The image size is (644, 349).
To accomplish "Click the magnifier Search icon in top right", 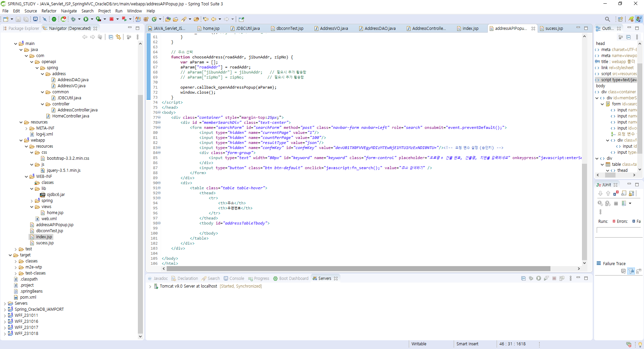I will tap(607, 19).
